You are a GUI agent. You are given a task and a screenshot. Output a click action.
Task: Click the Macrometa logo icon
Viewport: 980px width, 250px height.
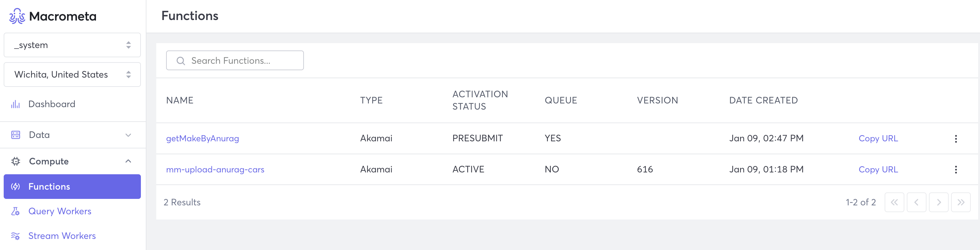17,16
